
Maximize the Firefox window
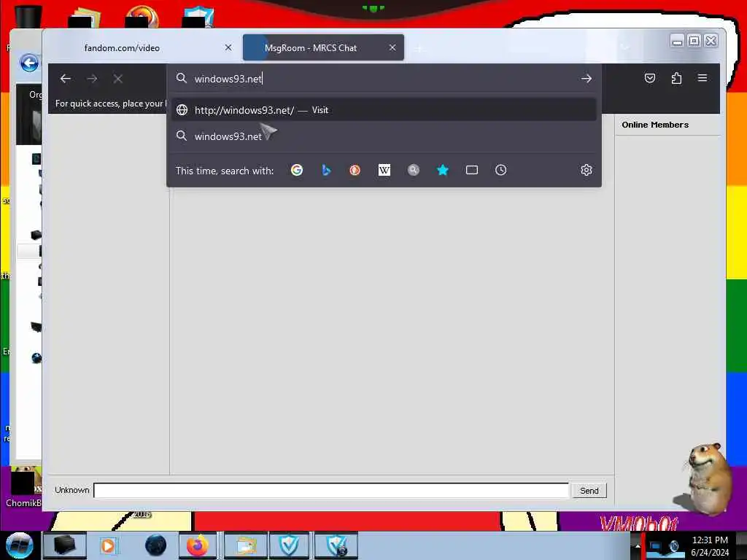point(694,41)
